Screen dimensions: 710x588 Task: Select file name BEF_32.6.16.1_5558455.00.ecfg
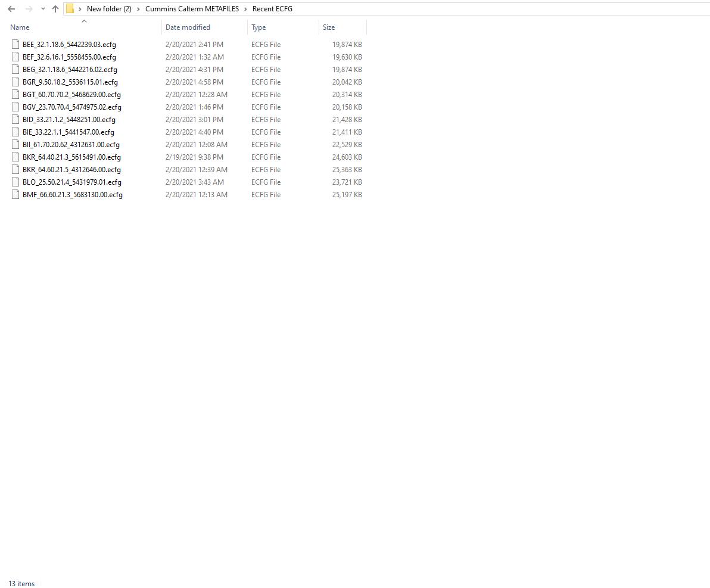click(69, 57)
